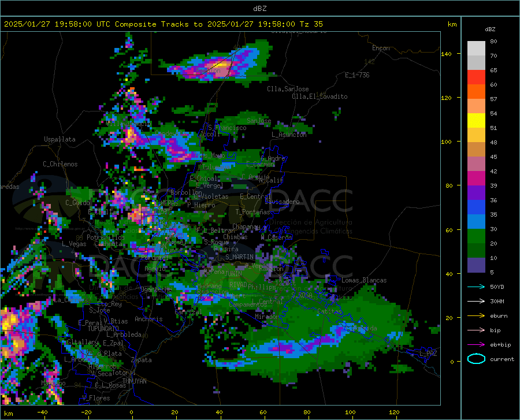Click the S_Francisco map label
Viewport: 520px width, 420px height.
pyautogui.click(x=227, y=128)
